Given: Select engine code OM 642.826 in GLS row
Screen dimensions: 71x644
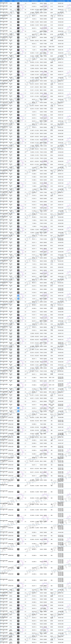Looking at the screenshot, I should [x=61, y=31].
